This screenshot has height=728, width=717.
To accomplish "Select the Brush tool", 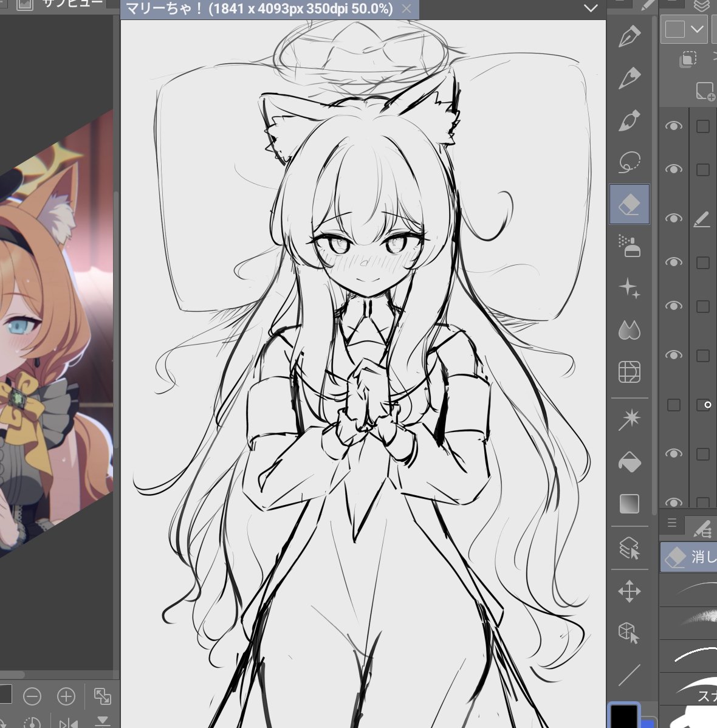I will click(x=630, y=120).
